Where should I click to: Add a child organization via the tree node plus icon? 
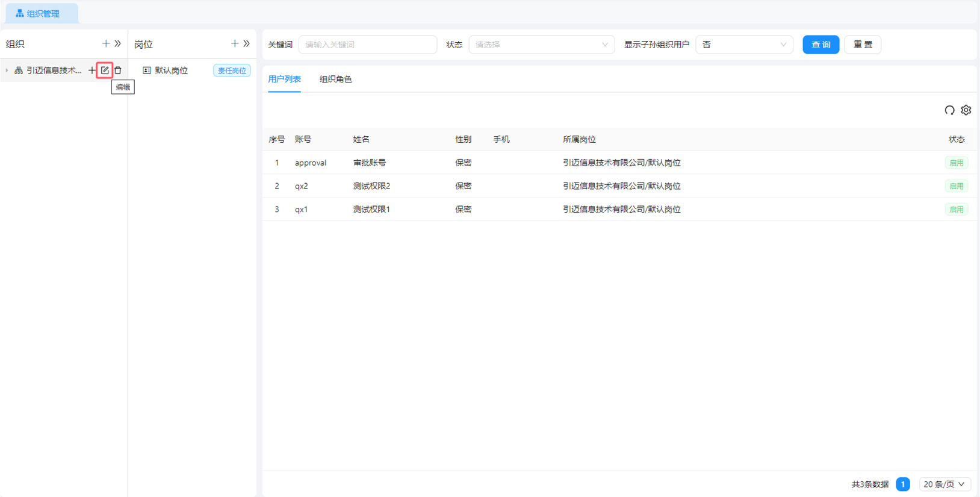91,70
